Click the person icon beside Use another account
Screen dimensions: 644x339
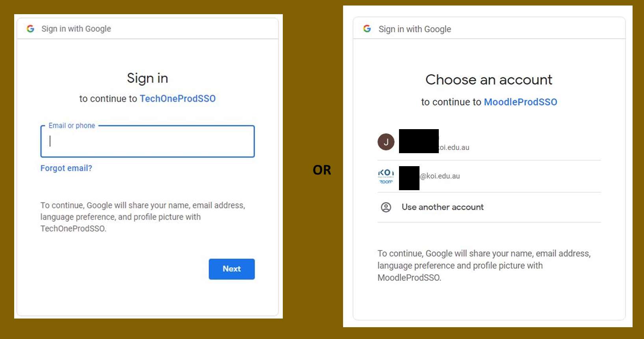(386, 207)
